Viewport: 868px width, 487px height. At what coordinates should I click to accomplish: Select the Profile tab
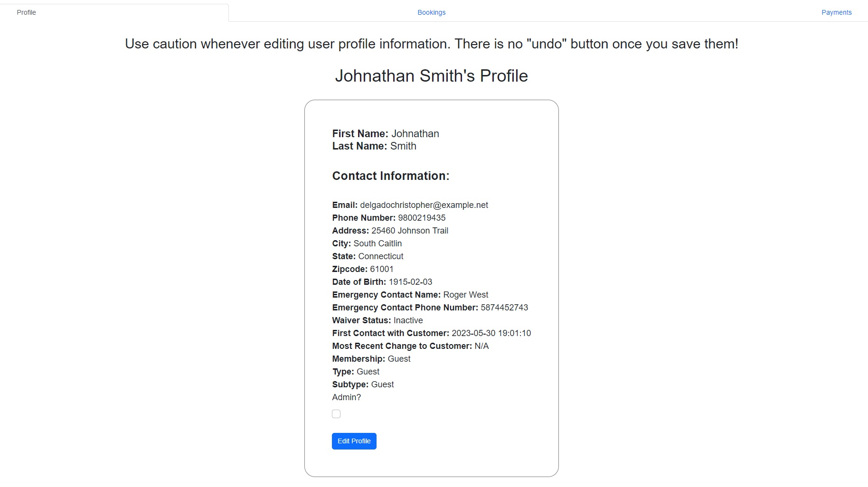[26, 12]
